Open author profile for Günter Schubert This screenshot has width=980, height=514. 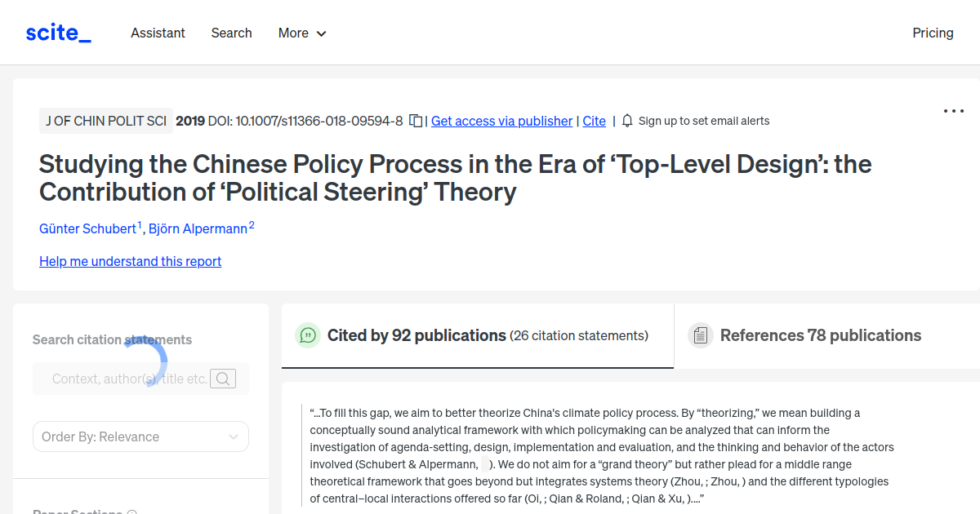pos(87,228)
